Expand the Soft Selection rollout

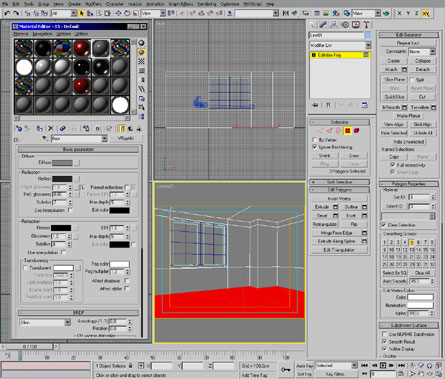340,182
